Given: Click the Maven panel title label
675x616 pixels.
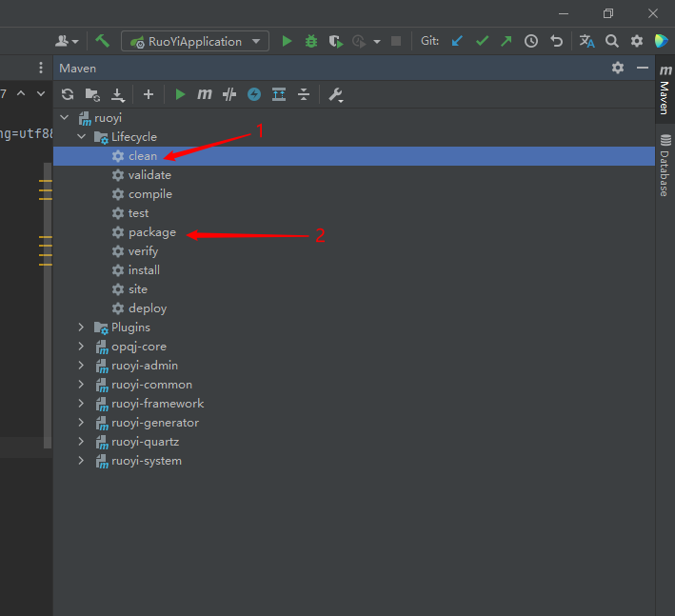Looking at the screenshot, I should click(x=77, y=68).
